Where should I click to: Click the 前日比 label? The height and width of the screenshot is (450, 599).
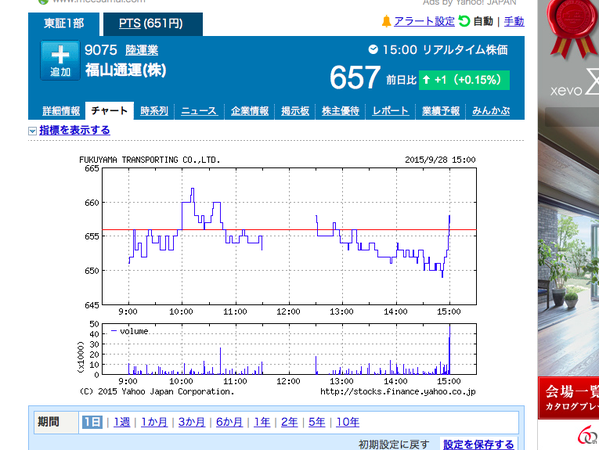(x=401, y=80)
